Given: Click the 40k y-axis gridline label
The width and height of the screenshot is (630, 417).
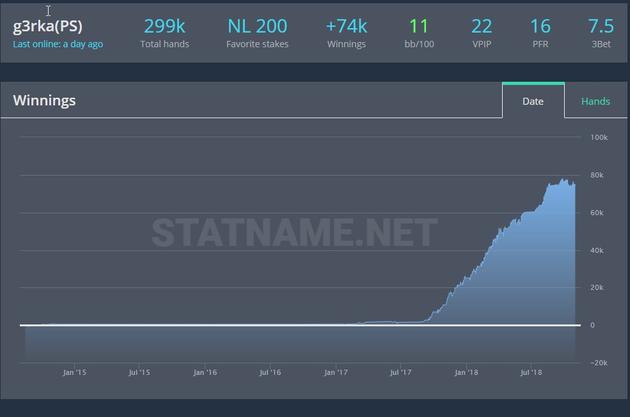Looking at the screenshot, I should click(x=598, y=250).
